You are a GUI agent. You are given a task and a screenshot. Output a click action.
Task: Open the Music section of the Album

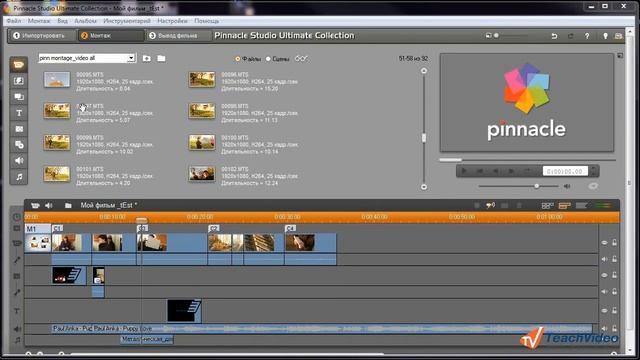tap(19, 177)
